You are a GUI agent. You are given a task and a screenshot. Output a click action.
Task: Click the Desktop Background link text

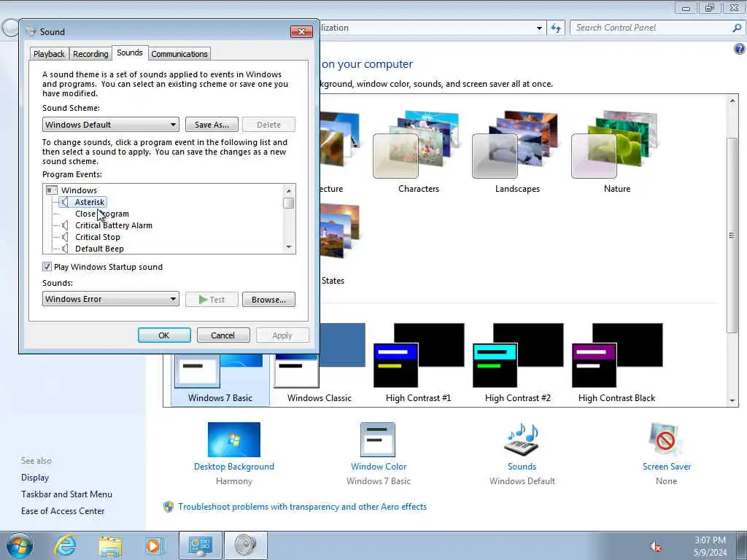coord(234,467)
